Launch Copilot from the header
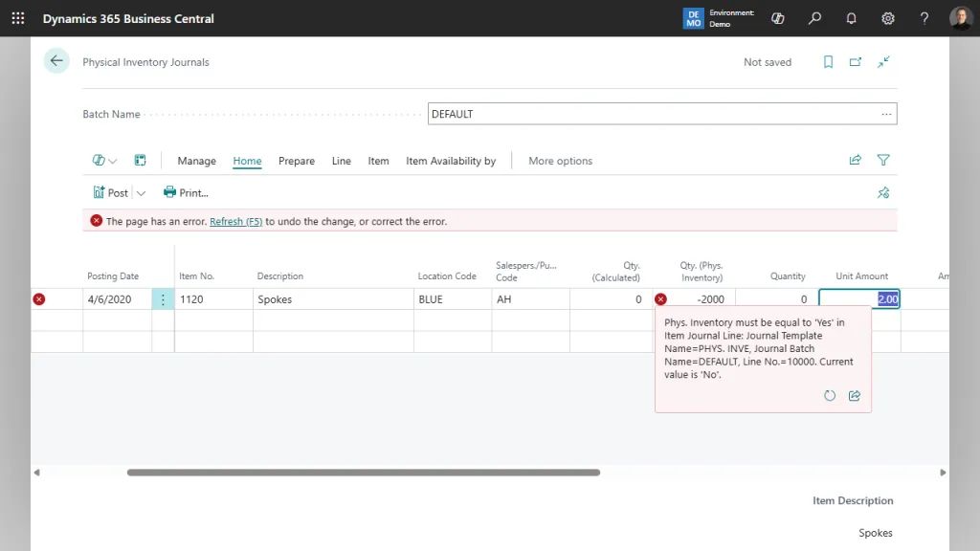The width and height of the screenshot is (980, 551). point(777,18)
